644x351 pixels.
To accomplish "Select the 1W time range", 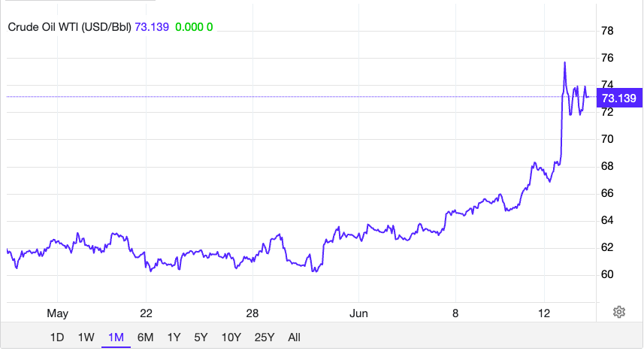I will point(86,338).
